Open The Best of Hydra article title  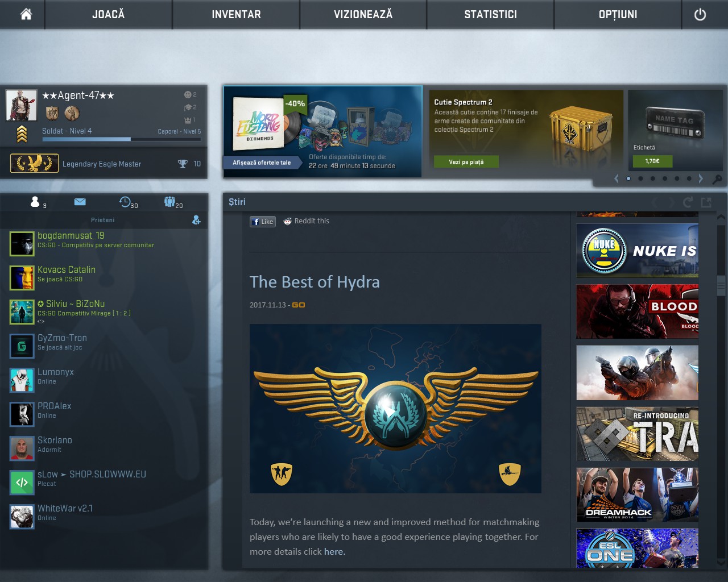pyautogui.click(x=315, y=282)
